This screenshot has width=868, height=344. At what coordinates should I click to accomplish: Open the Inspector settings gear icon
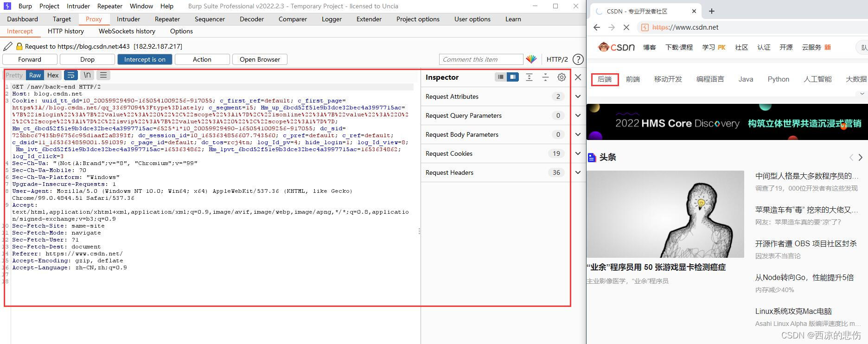coord(562,77)
